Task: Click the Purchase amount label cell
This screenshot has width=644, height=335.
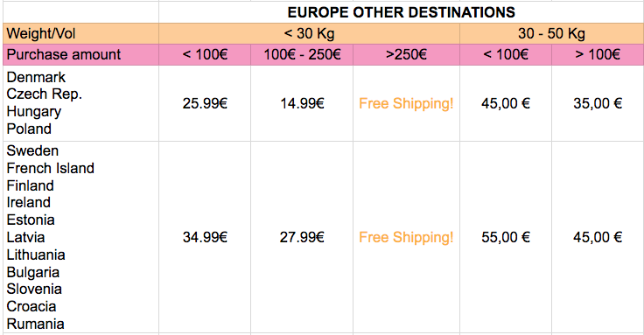Action: [80, 54]
